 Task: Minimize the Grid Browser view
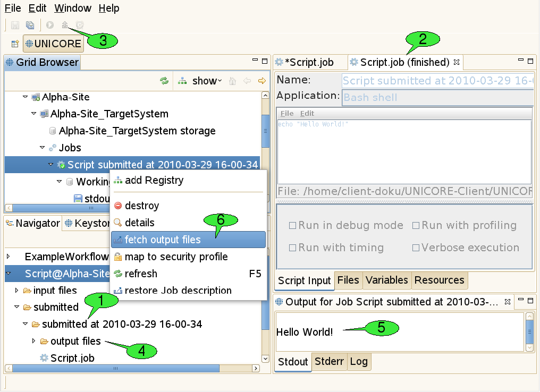click(x=255, y=60)
